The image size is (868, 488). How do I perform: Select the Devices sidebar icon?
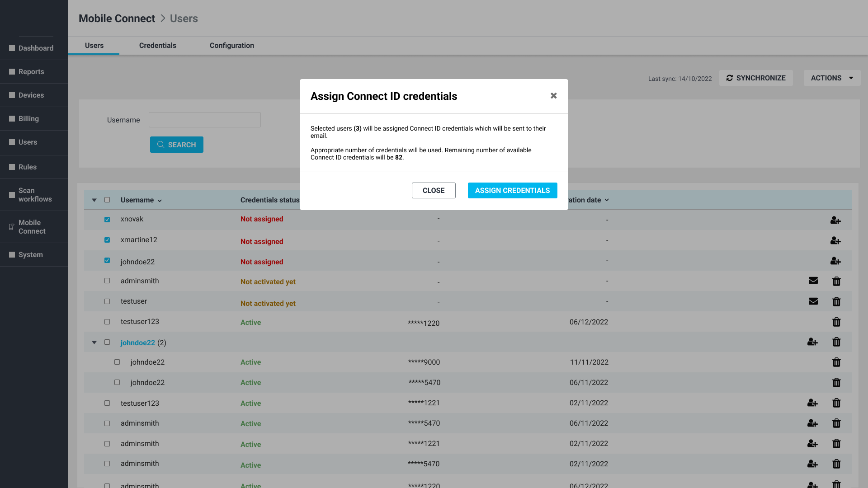coord(12,95)
